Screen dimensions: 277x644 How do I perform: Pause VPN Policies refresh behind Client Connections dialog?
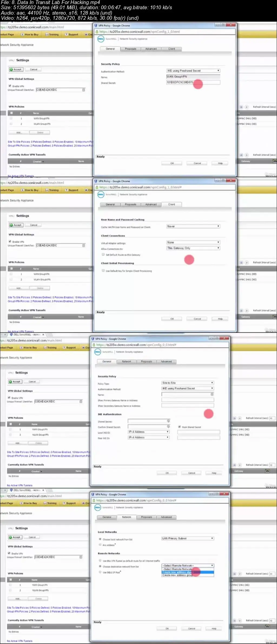tap(241, 262)
